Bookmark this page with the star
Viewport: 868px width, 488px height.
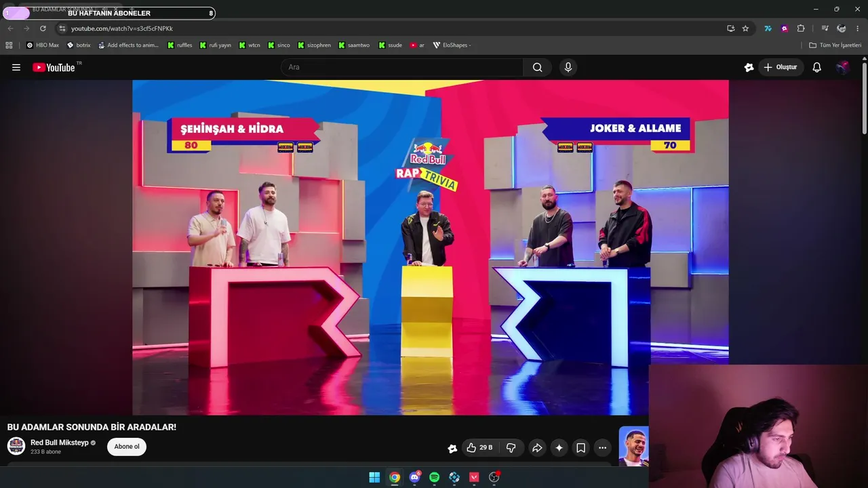click(745, 28)
